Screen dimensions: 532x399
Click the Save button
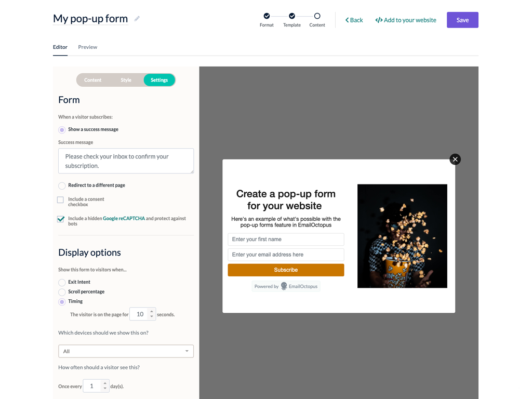[462, 20]
